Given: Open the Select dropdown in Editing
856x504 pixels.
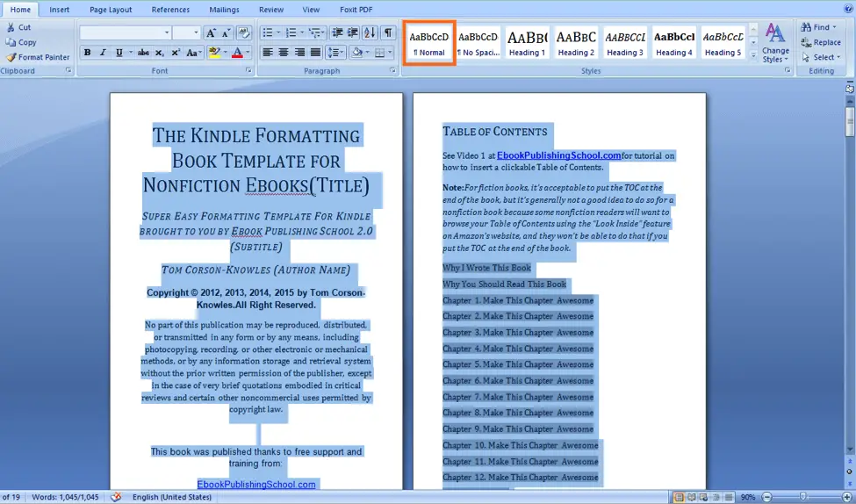Looking at the screenshot, I should pos(821,57).
